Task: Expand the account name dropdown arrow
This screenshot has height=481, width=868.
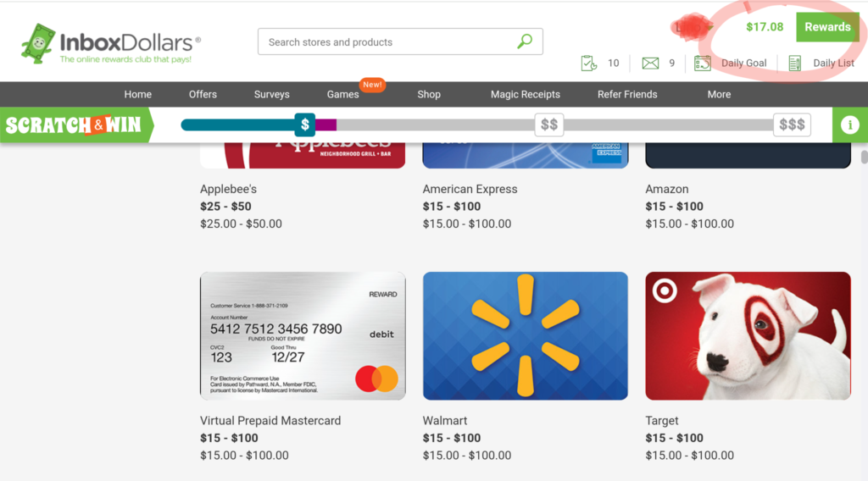Action: 709,26
